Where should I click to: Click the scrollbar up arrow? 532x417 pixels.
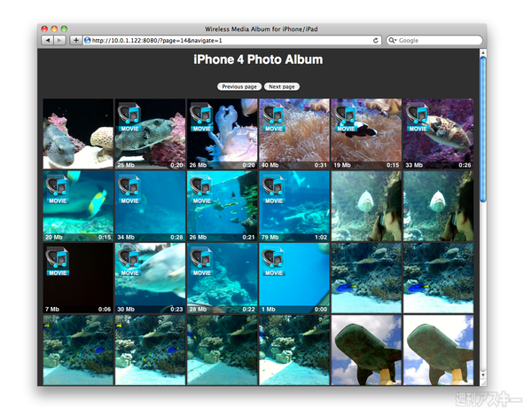click(x=483, y=52)
